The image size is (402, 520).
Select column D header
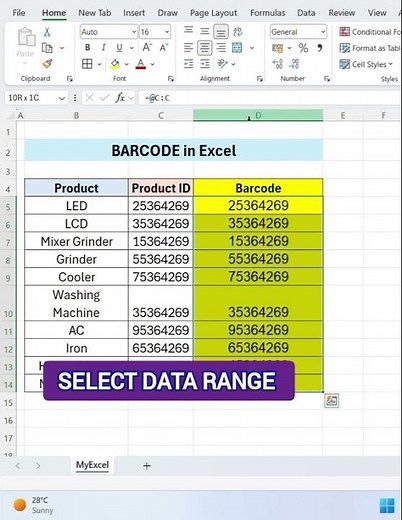click(258, 115)
